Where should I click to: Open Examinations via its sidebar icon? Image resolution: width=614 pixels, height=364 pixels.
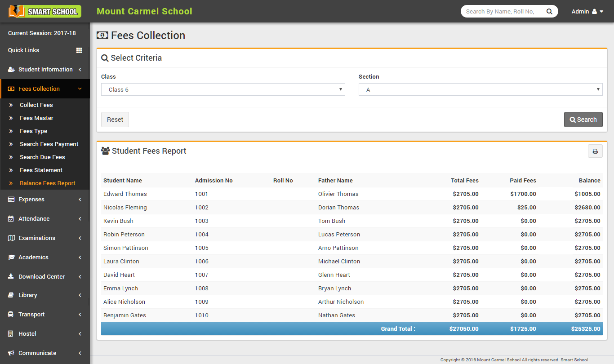pyautogui.click(x=10, y=238)
